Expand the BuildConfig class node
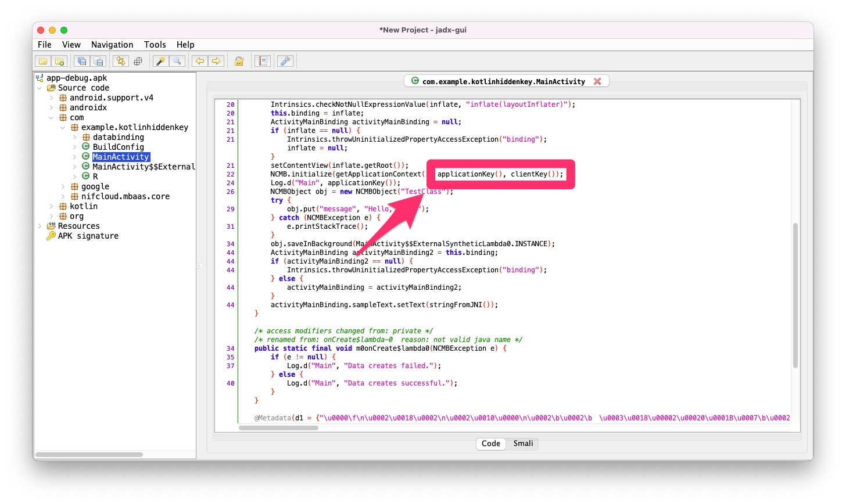Image resolution: width=846 pixels, height=504 pixels. [x=74, y=147]
